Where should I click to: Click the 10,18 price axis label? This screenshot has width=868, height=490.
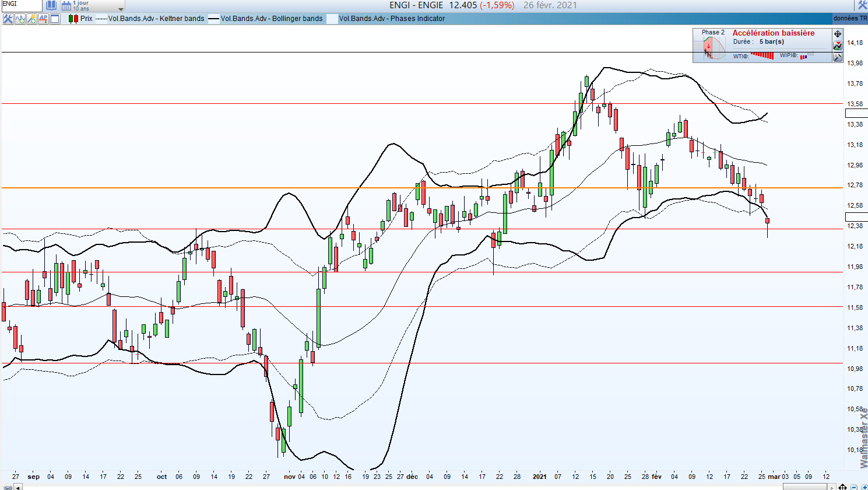[855, 450]
